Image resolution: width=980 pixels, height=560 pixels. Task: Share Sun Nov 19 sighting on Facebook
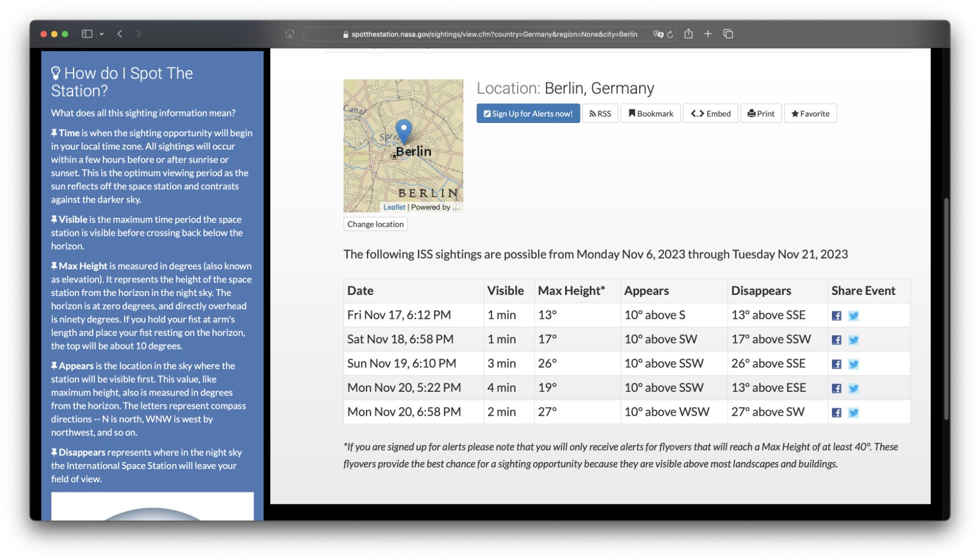point(836,364)
